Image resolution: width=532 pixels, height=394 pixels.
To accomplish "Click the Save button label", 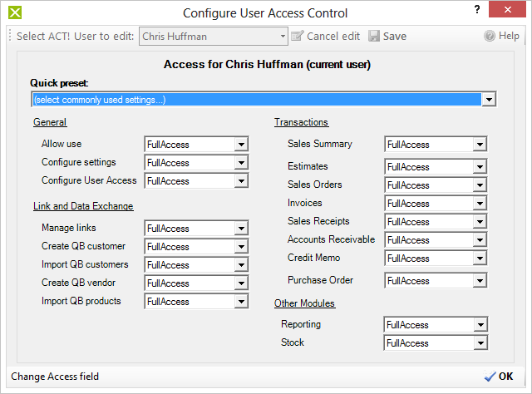I will click(395, 37).
